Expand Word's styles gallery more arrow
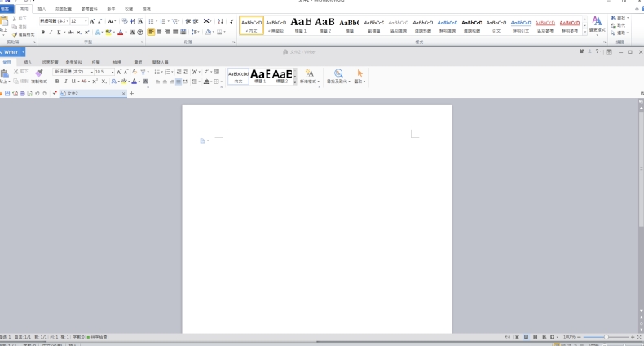Viewport: 644px width, 346px height. 584,33
